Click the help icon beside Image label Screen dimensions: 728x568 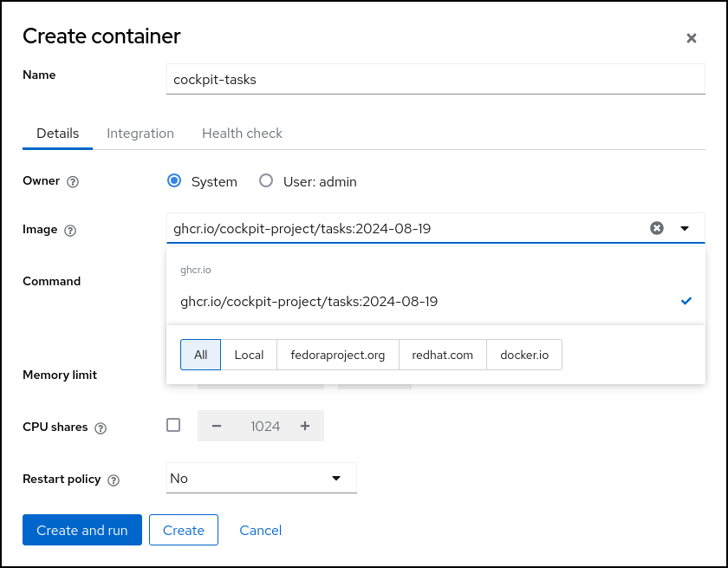(70, 231)
